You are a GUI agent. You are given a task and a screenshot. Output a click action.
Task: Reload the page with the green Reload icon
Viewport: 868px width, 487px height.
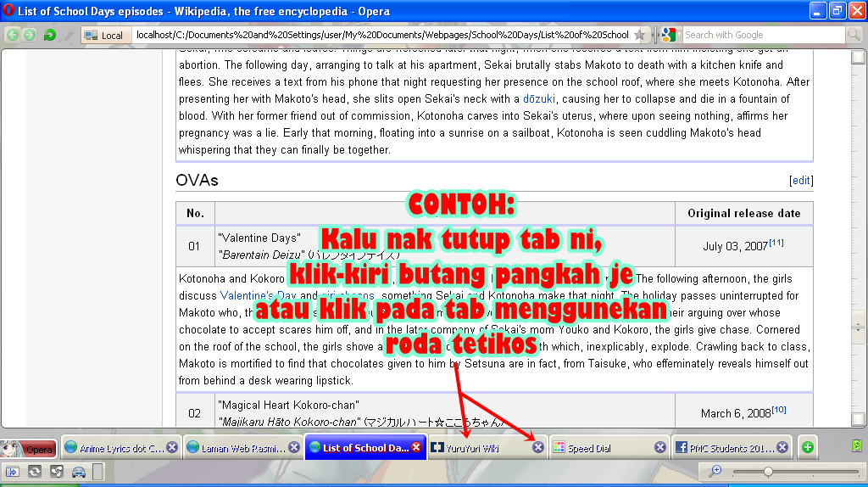49,35
